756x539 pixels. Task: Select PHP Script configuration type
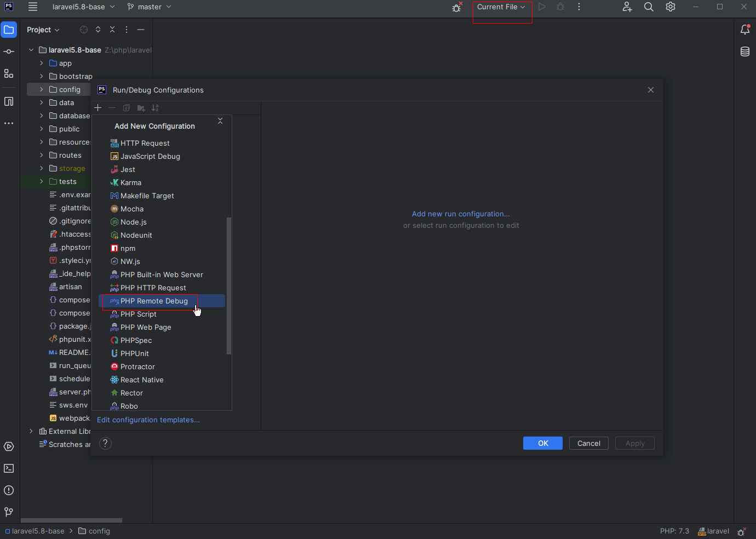coord(162,314)
